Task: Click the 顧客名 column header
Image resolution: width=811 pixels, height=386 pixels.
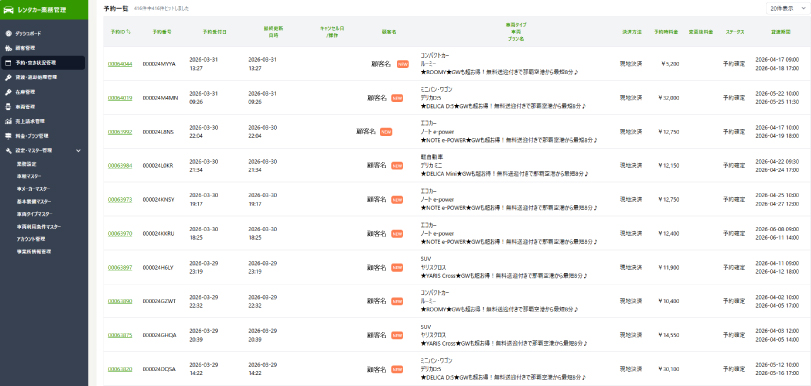Action: tap(389, 32)
